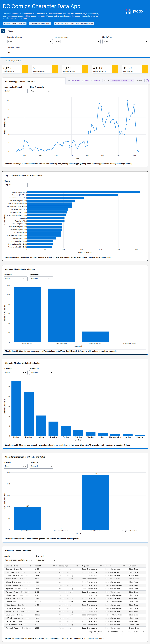Click the Batman (Bruce Wayne) bar
The height and width of the screenshot is (644, 150).
coord(83,192)
